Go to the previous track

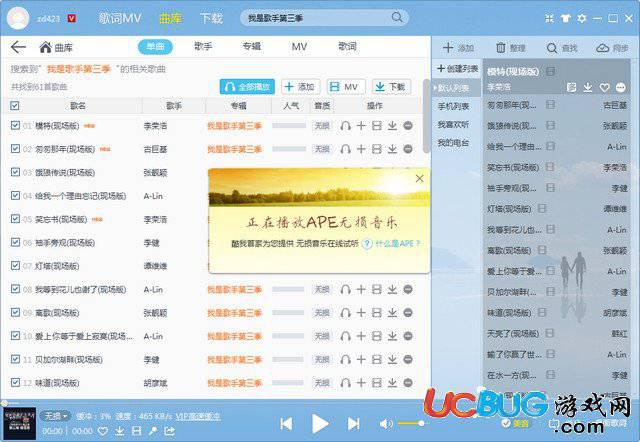(x=286, y=424)
